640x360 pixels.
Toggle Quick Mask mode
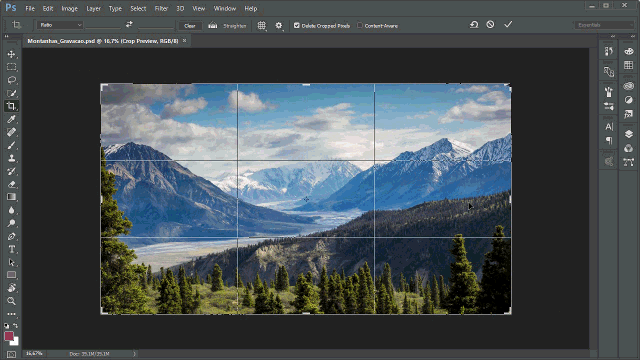coord(11,354)
